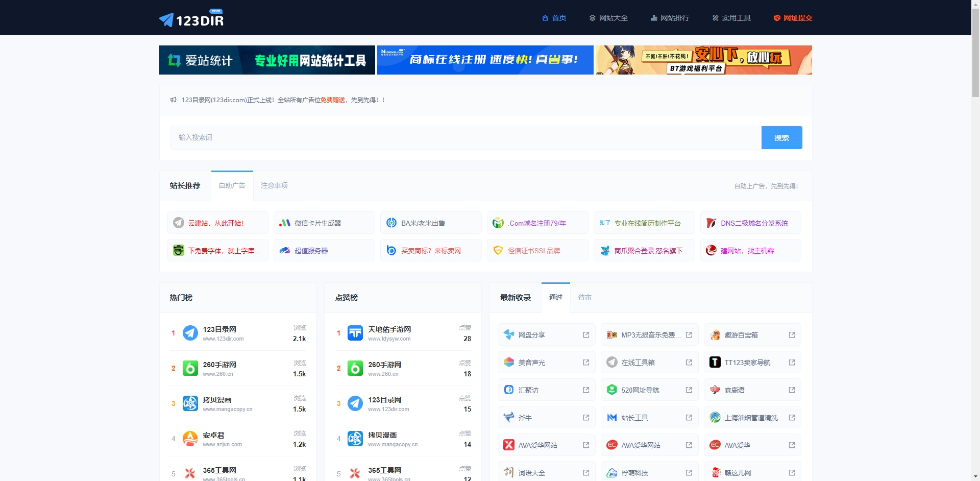
Task: Click the announcement megaphone icon
Action: (174, 100)
